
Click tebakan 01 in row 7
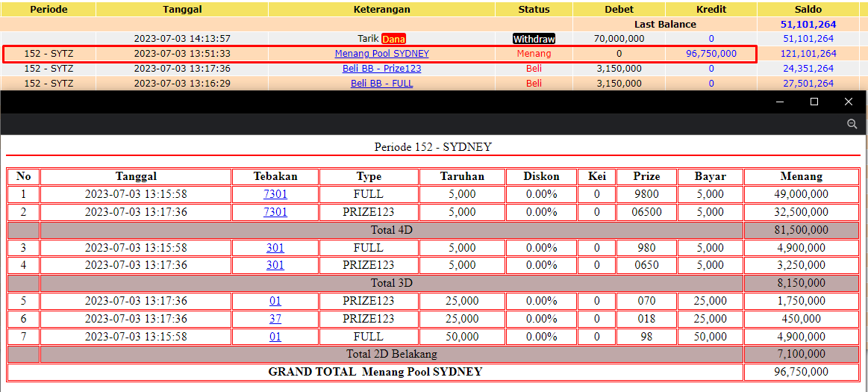pyautogui.click(x=275, y=337)
